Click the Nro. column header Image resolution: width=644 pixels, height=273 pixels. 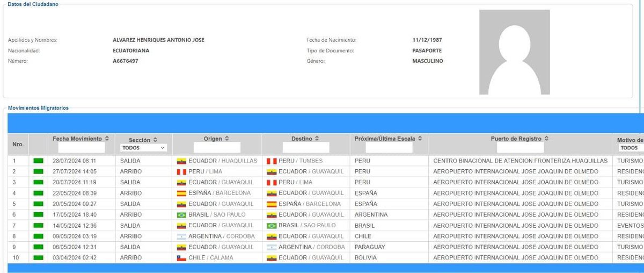point(18,144)
